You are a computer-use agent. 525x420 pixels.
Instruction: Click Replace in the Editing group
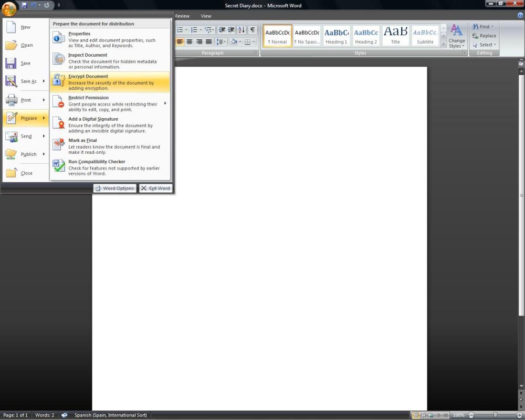[484, 36]
